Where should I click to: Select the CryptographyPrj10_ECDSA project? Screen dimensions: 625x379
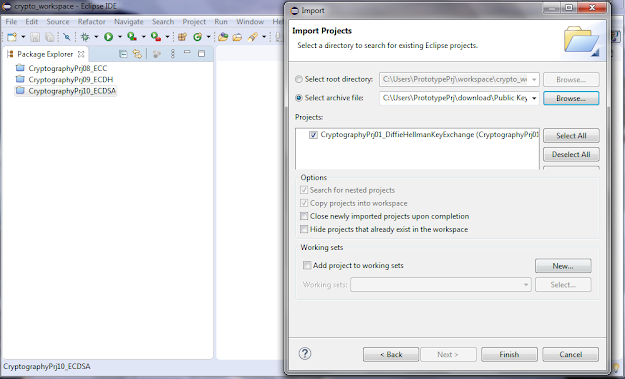pos(66,91)
